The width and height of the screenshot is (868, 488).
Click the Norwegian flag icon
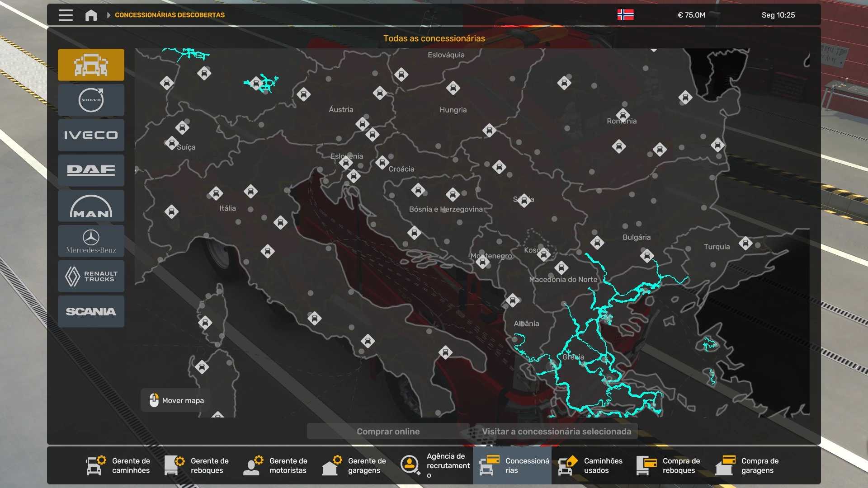click(625, 15)
